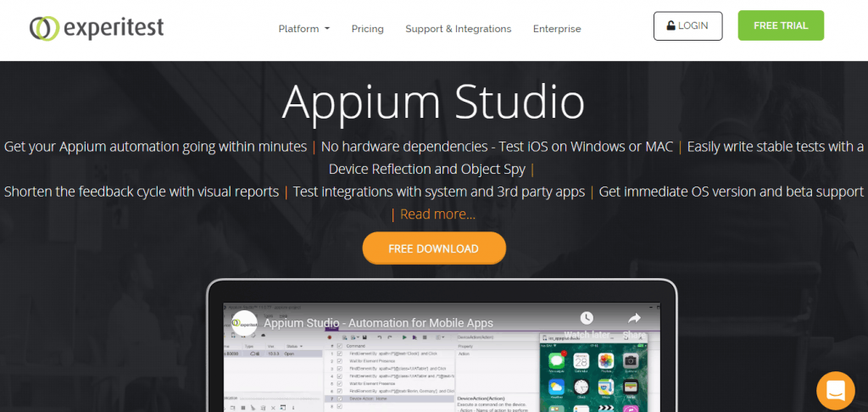This screenshot has width=868, height=412.
Task: Click the Watch later clock icon on video
Action: pyautogui.click(x=587, y=319)
